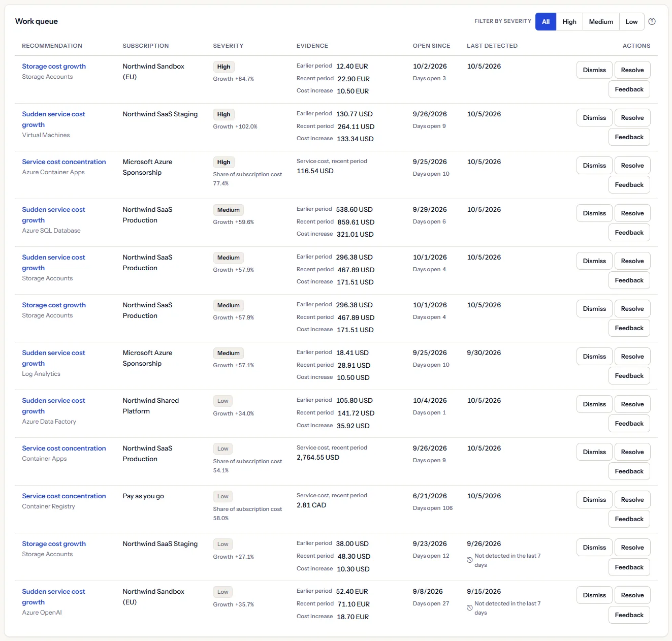Dismiss the Virtual Machines recommendation

(x=594, y=118)
